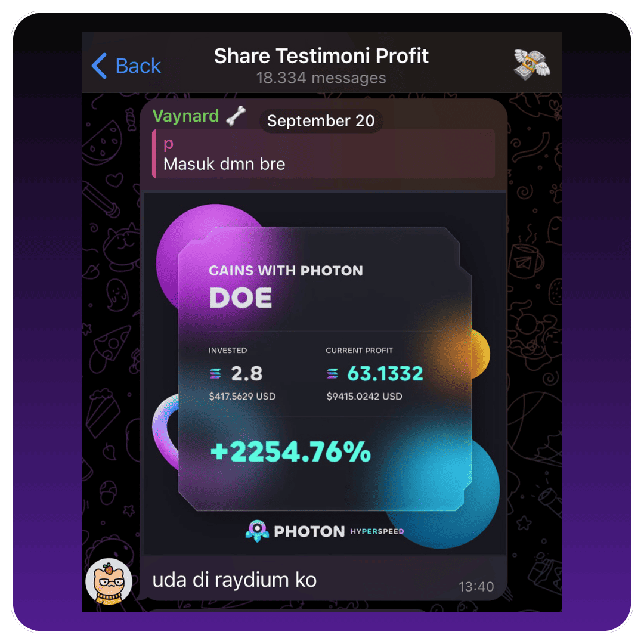644x644 pixels.
Task: Tap the bone emoji next to Vaynard
Action: pyautogui.click(x=236, y=116)
